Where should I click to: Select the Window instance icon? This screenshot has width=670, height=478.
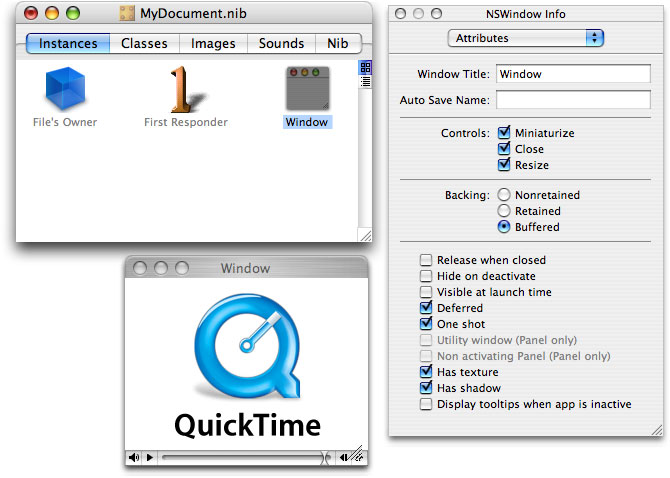pos(307,88)
